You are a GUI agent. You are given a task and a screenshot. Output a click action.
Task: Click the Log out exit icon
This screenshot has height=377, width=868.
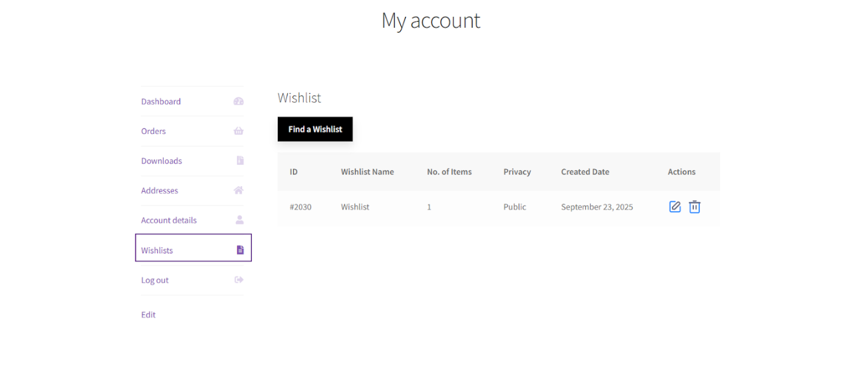[x=238, y=279]
